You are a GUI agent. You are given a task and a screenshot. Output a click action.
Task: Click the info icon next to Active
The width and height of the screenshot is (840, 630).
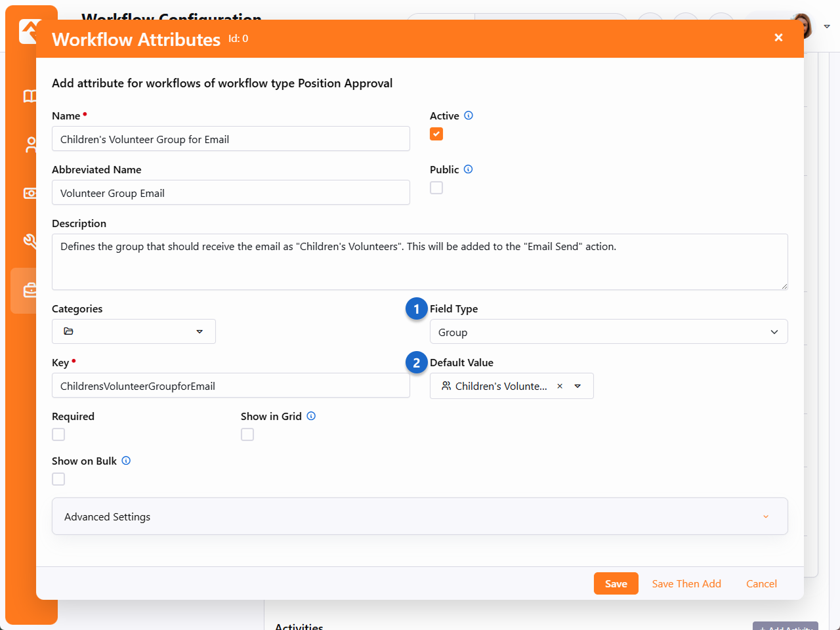469,115
